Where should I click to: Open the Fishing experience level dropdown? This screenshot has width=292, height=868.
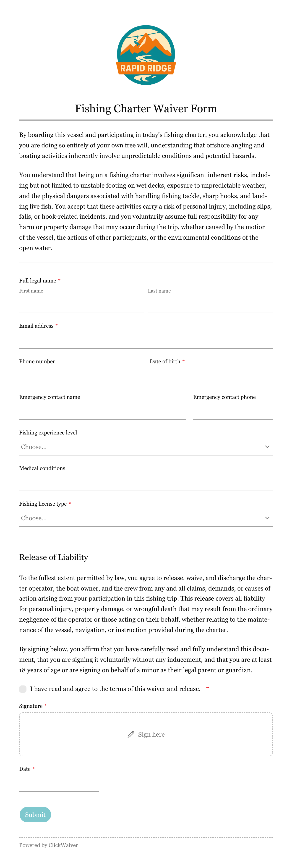tap(146, 447)
